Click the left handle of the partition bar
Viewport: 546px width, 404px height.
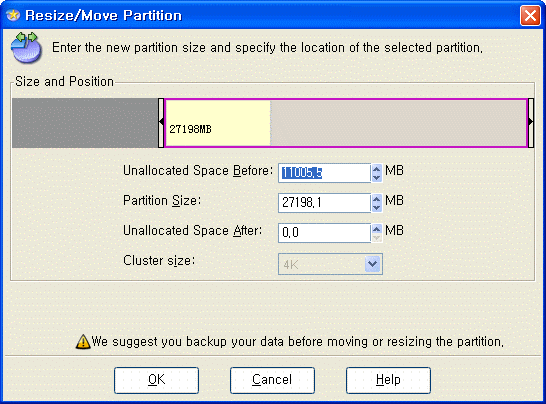pyautogui.click(x=161, y=123)
